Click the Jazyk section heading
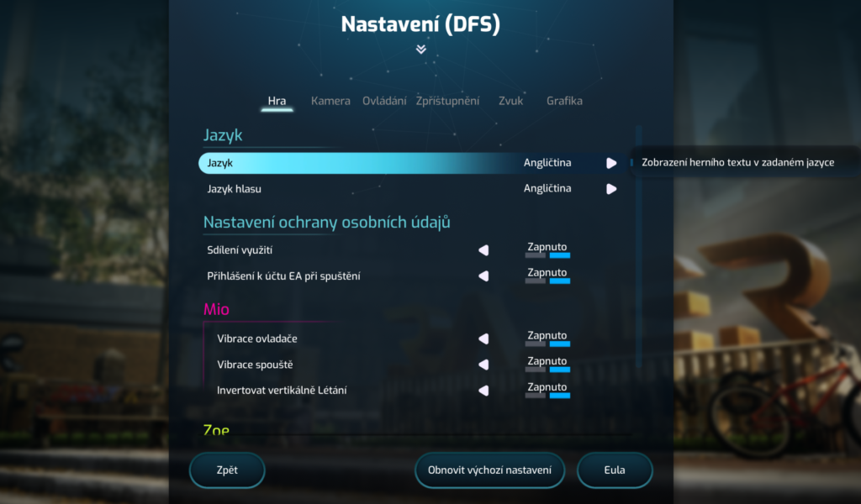The image size is (861, 504). [223, 135]
